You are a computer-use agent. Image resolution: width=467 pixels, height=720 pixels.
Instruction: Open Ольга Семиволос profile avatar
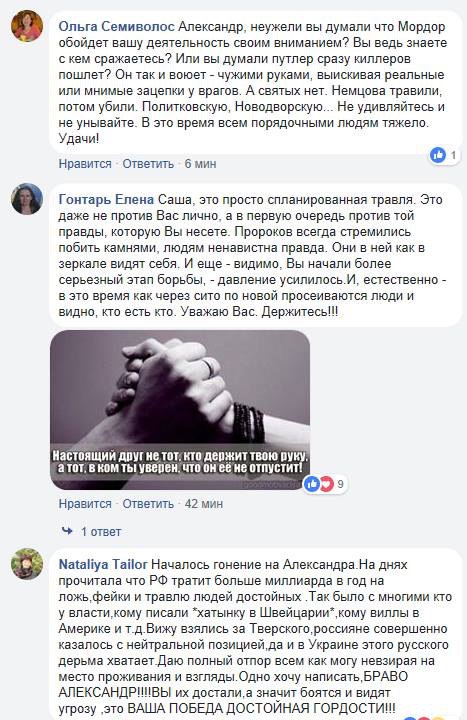27,26
